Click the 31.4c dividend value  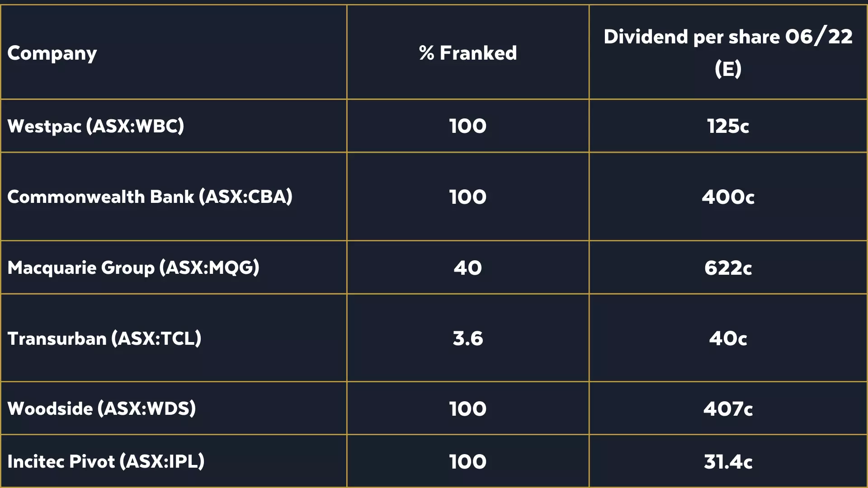pyautogui.click(x=728, y=461)
